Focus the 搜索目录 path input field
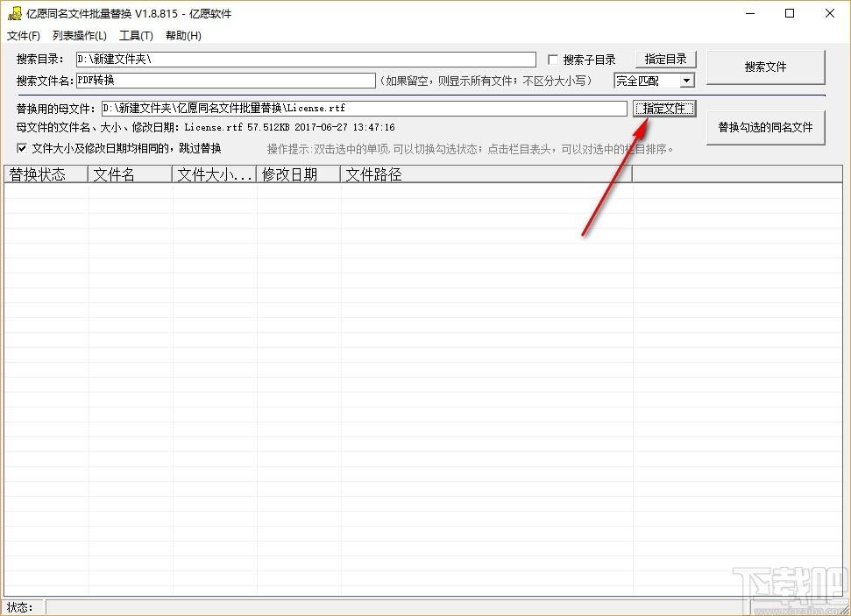 (306, 60)
